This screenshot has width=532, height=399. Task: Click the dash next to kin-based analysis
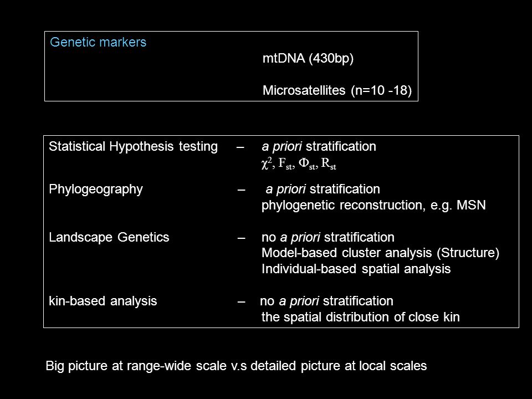click(241, 301)
